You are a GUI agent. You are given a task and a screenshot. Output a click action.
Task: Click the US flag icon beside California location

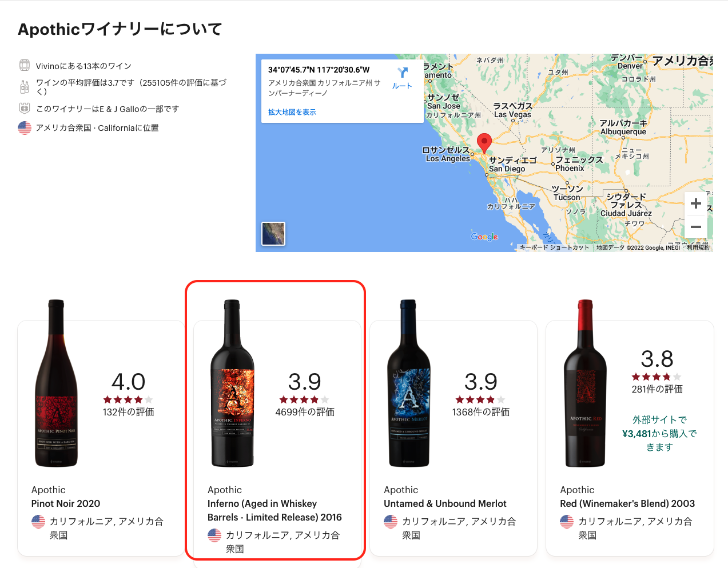(25, 127)
